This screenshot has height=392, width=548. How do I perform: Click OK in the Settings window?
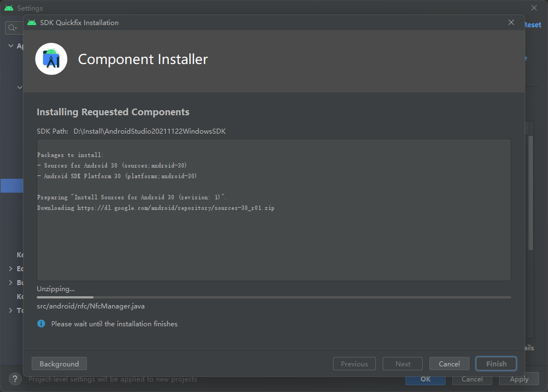(425, 379)
